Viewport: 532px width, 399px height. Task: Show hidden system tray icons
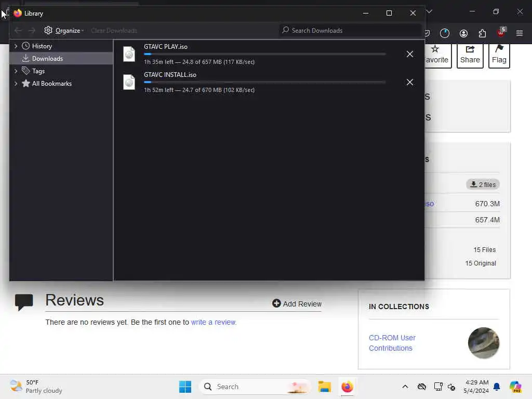point(405,387)
